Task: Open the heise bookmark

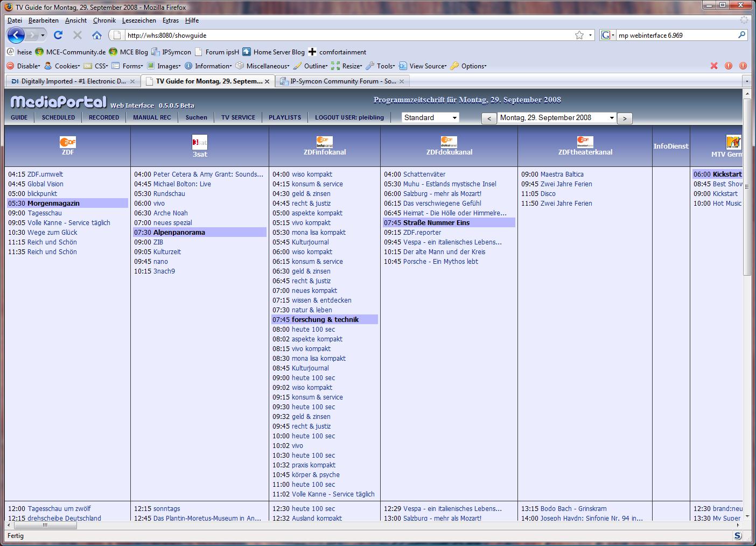Action: pyautogui.click(x=19, y=52)
